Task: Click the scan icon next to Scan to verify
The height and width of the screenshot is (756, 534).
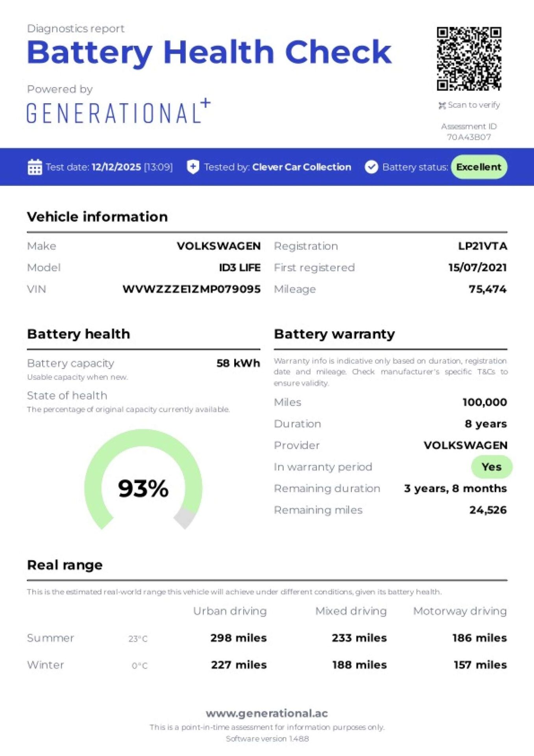Action: point(442,106)
